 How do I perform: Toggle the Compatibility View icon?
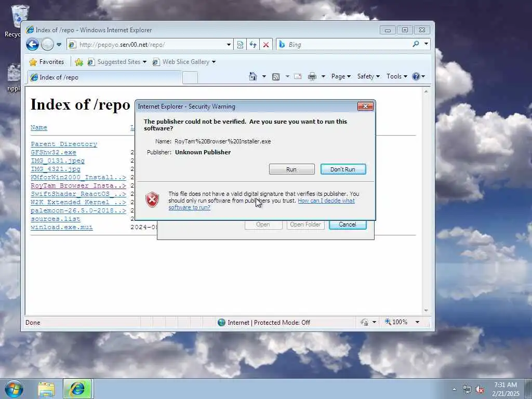coord(240,45)
